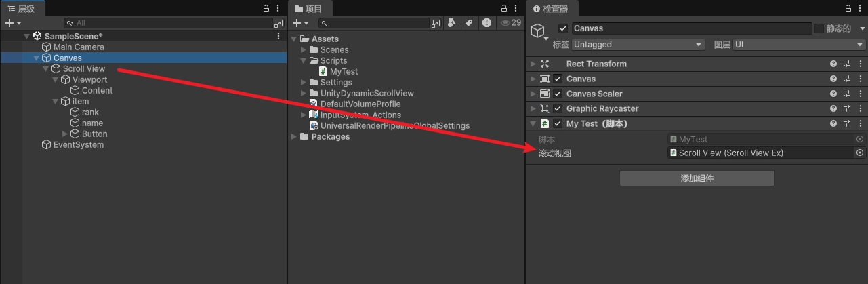Open My Test help reference icon
This screenshot has width=868, height=284.
pyautogui.click(x=833, y=123)
